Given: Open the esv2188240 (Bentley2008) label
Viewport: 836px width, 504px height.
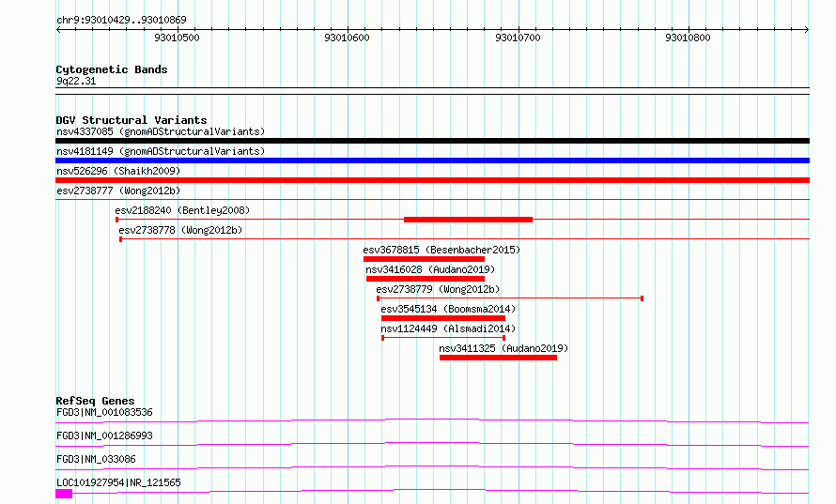Looking at the screenshot, I should pyautogui.click(x=182, y=210).
